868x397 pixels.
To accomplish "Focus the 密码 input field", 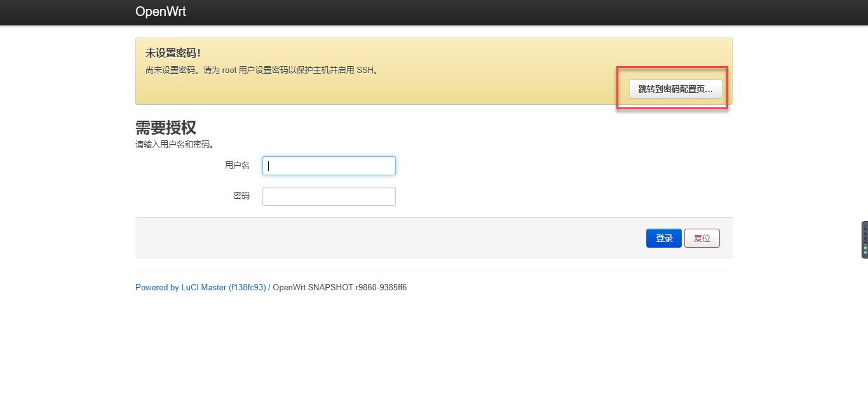I will click(x=329, y=196).
